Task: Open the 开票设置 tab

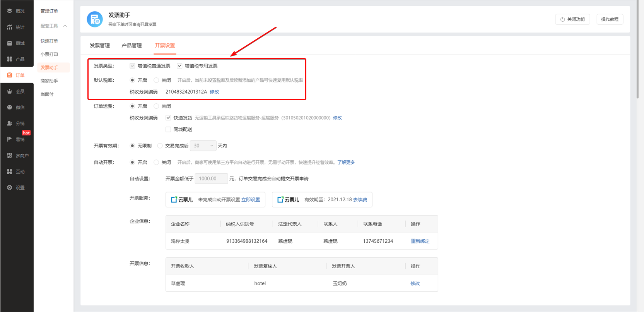Action: pyautogui.click(x=165, y=45)
